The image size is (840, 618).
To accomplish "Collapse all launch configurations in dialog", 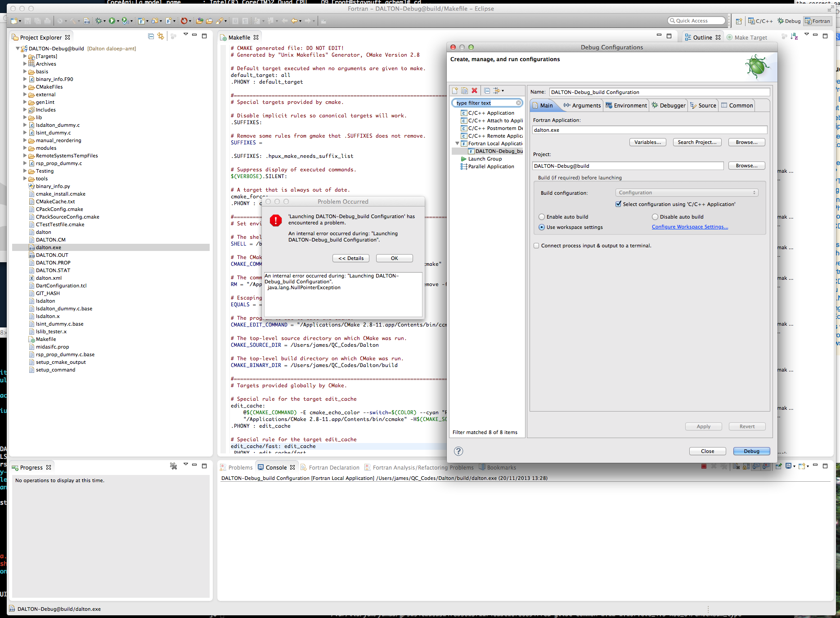I will 487,90.
